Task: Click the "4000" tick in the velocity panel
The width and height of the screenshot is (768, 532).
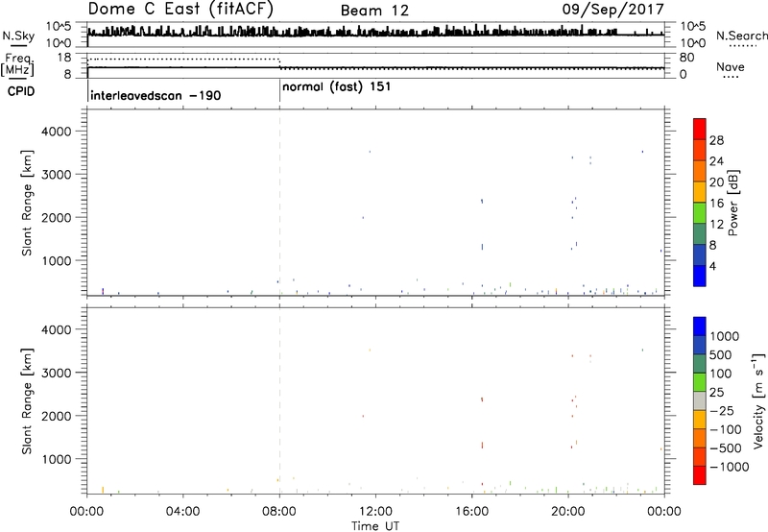Action: (57, 329)
